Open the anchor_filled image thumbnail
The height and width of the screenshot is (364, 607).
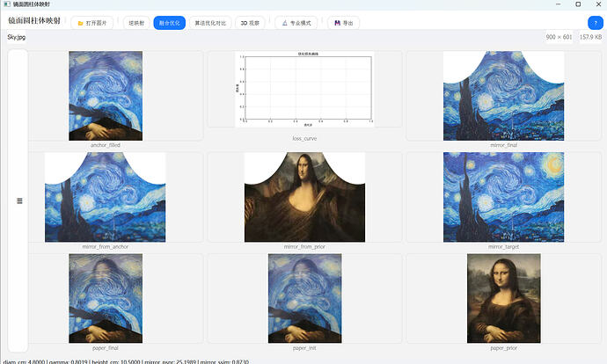click(x=106, y=96)
